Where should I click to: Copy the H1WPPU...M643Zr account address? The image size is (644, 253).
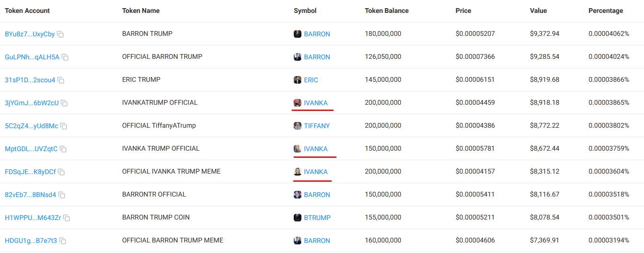67,218
